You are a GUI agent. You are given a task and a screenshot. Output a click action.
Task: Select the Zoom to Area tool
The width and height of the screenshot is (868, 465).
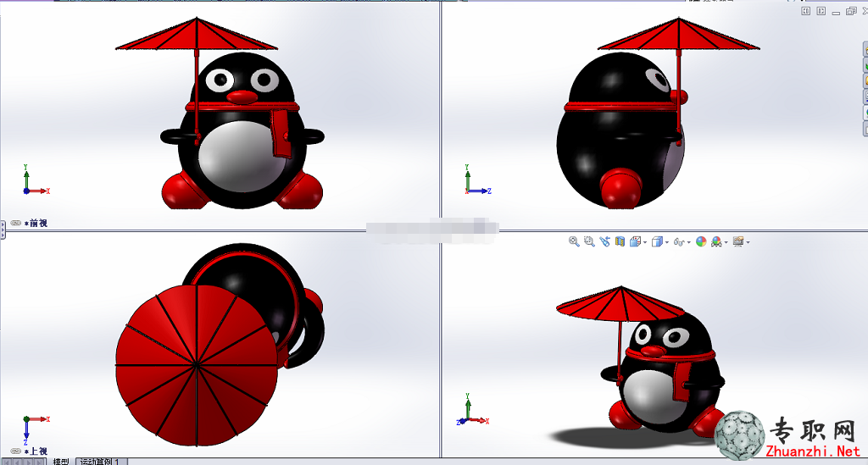coord(589,241)
